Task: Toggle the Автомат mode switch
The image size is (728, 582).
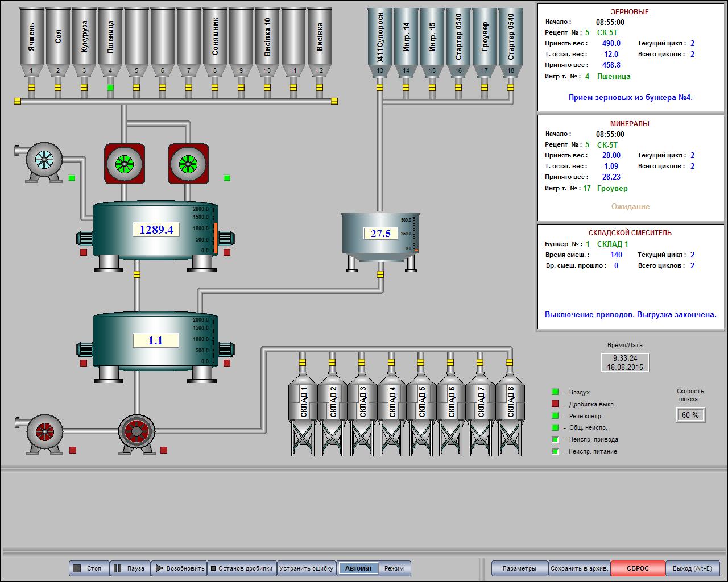Action: coord(358,568)
